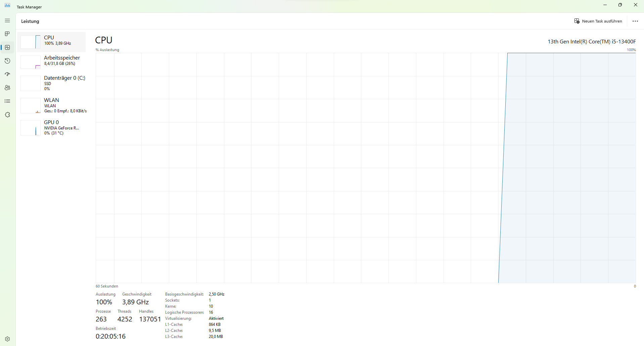Click the GPU 0 mini graph thumbnail

tap(31, 128)
